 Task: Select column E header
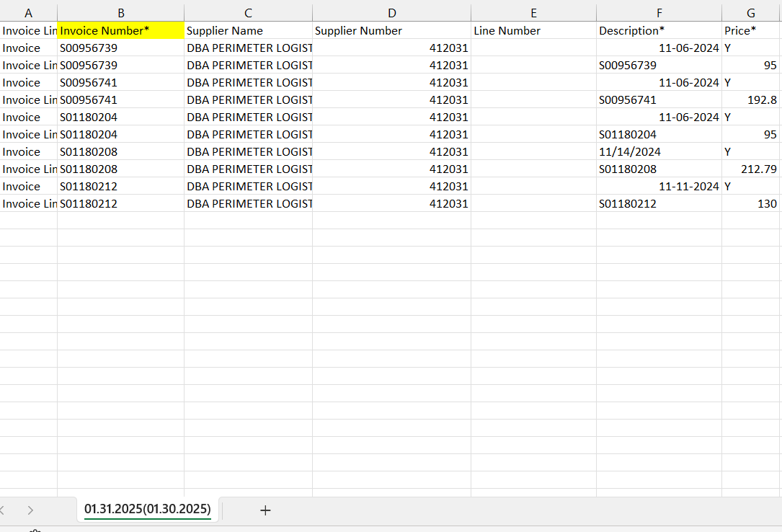(533, 13)
